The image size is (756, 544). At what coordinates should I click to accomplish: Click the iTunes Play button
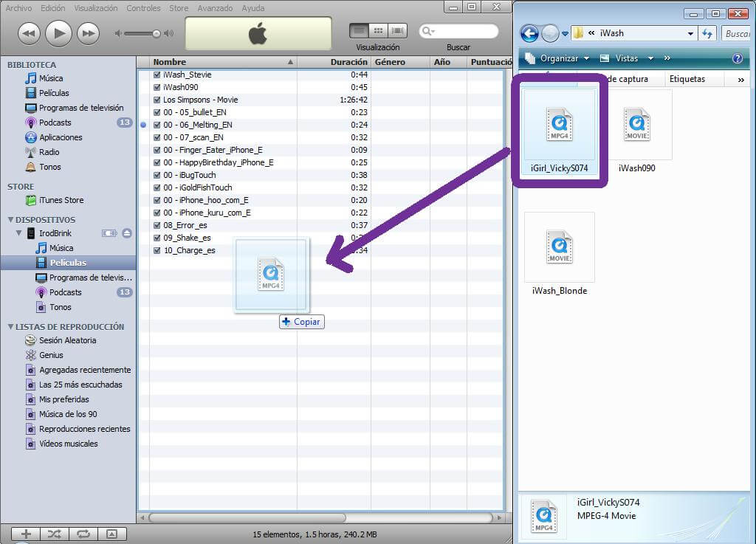click(58, 34)
